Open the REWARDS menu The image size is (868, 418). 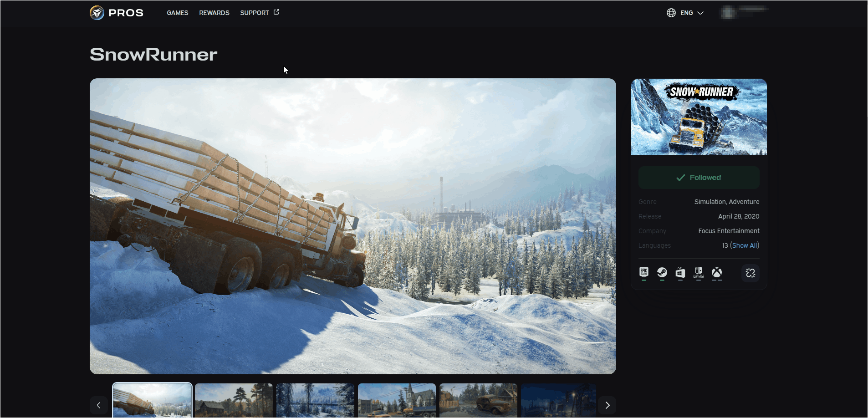[x=214, y=12]
